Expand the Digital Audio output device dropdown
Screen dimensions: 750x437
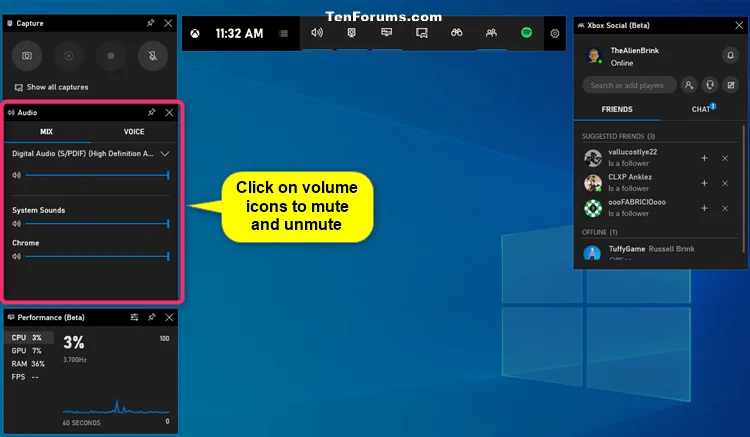(165, 153)
